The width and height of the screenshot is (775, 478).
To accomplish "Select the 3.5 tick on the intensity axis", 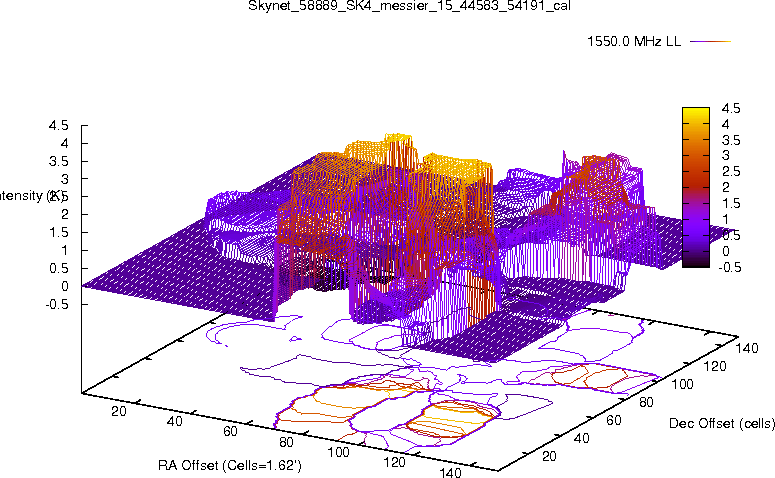I will coord(58,161).
